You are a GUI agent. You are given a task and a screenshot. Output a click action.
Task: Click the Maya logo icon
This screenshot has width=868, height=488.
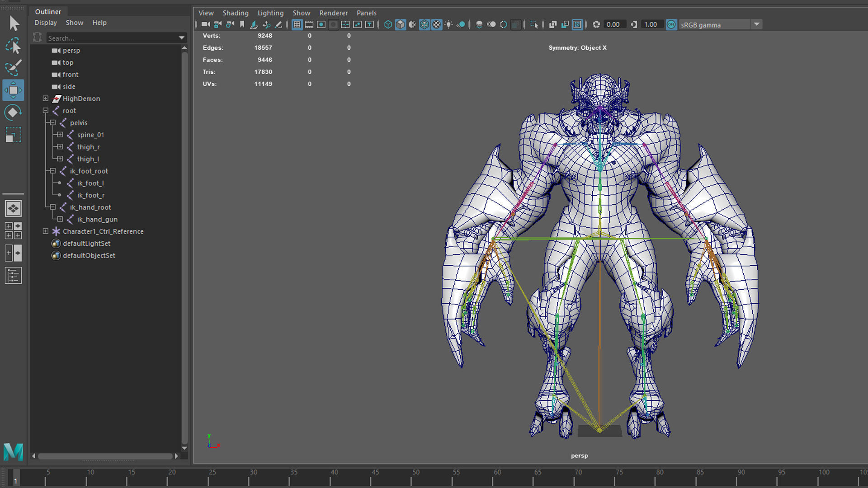[x=14, y=451]
